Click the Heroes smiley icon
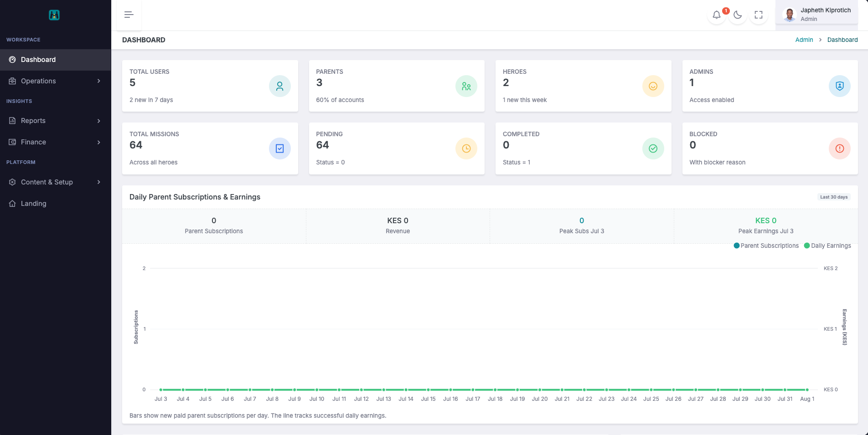 click(x=653, y=86)
